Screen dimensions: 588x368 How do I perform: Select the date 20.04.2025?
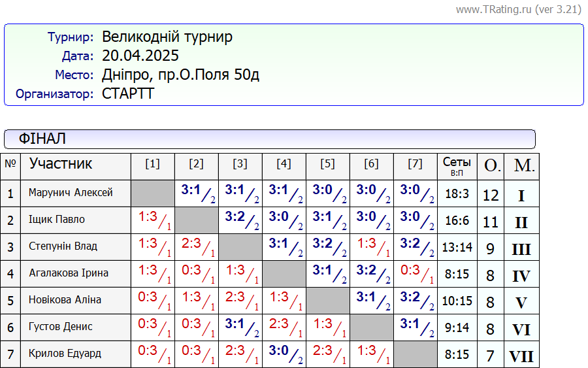[x=140, y=56]
